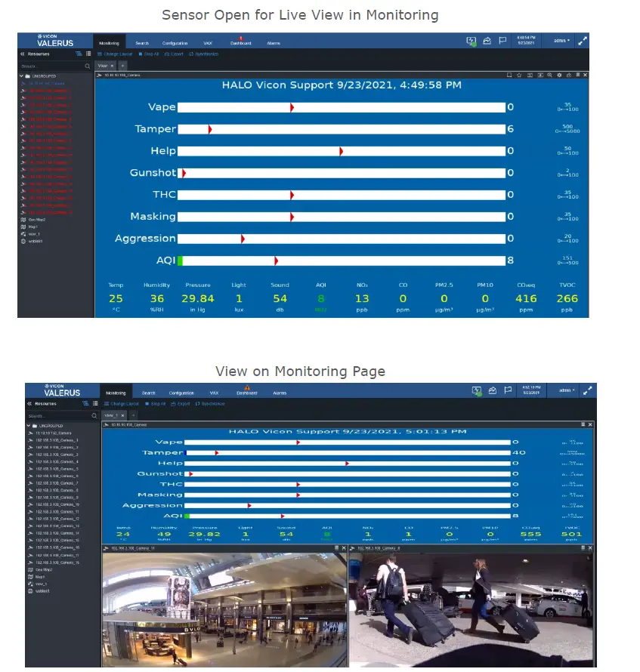
Task: Toggle the star favorite on the viewer toolbar
Action: coord(519,75)
